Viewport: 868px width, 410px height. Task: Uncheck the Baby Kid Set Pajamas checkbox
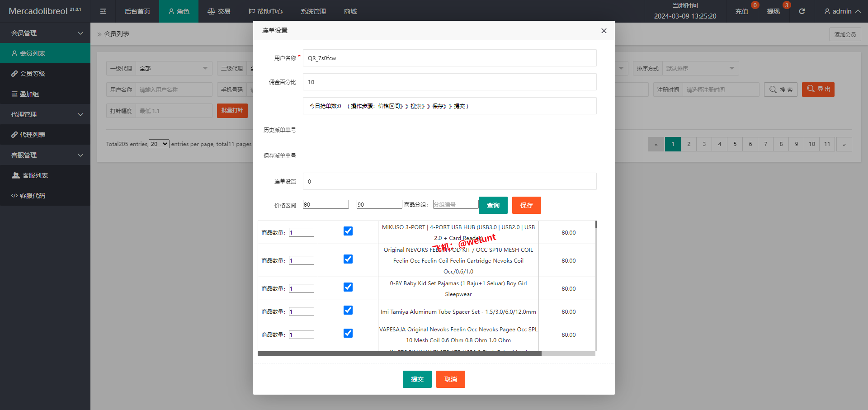[x=348, y=287]
